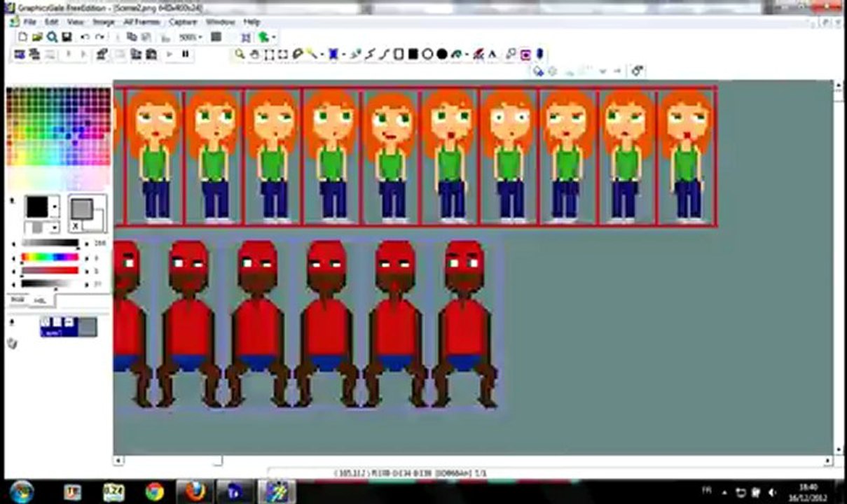Click the canvas horizontal scrollbar left arrow
847x504 pixels.
pos(118,461)
